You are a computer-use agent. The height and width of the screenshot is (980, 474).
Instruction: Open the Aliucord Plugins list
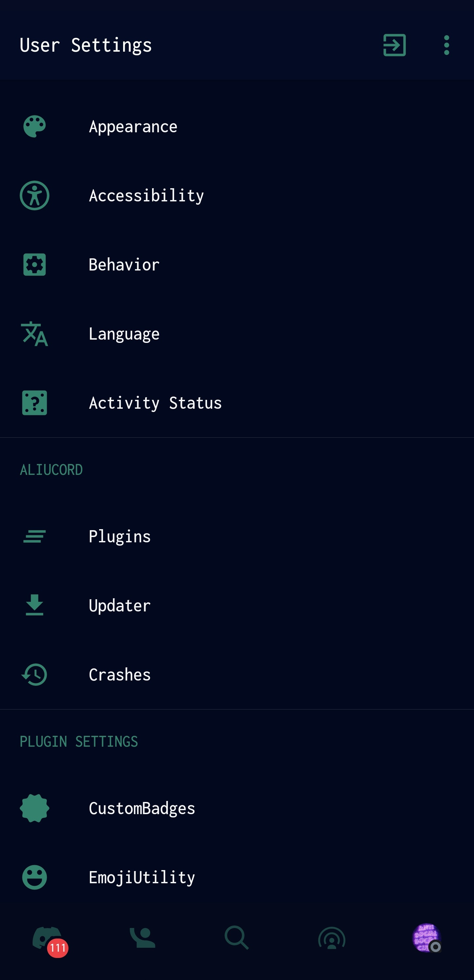[119, 536]
